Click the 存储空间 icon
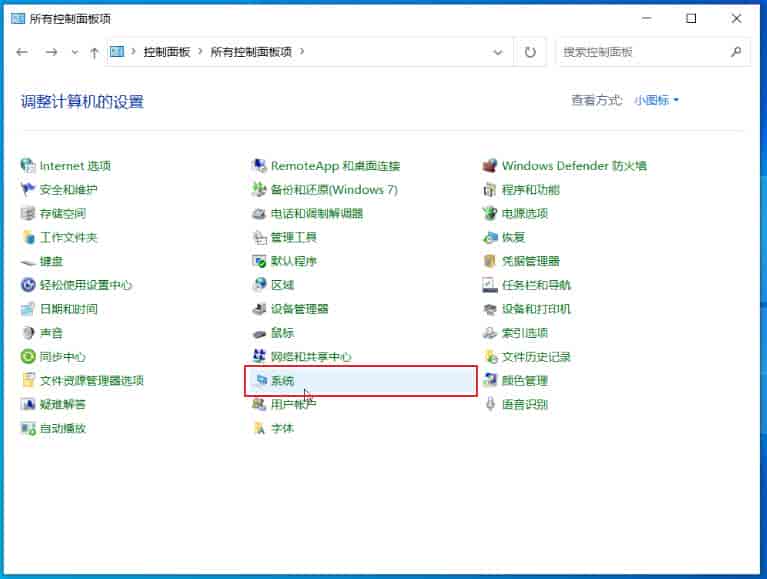Viewport: 767px width, 579px height. (x=28, y=213)
